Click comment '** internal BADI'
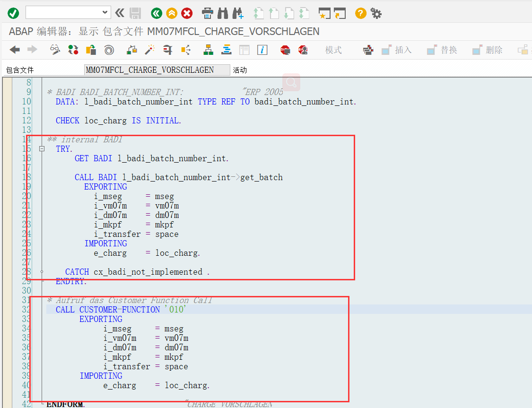Image resolution: width=532 pixels, height=408 pixels. pyautogui.click(x=85, y=139)
